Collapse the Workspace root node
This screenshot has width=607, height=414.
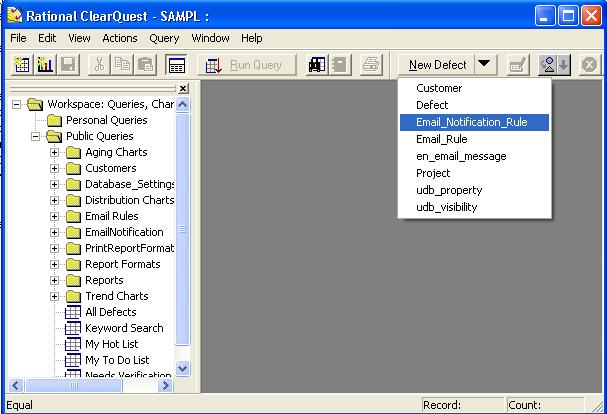pos(16,104)
